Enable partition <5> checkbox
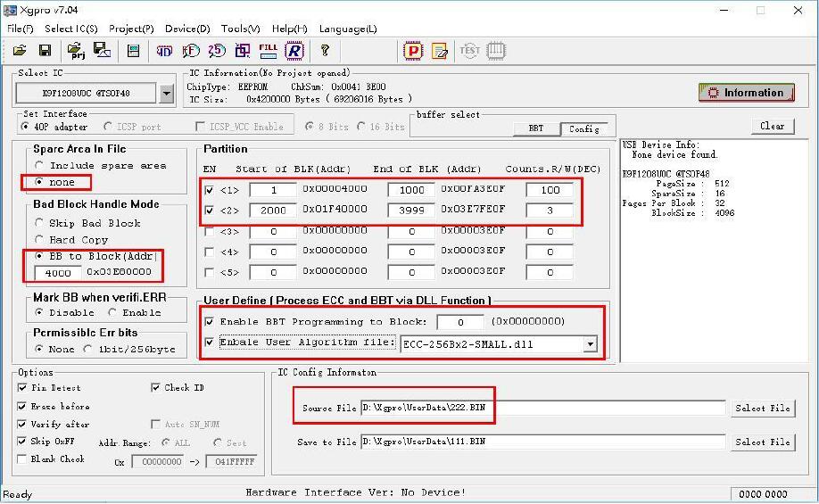 pyautogui.click(x=209, y=272)
